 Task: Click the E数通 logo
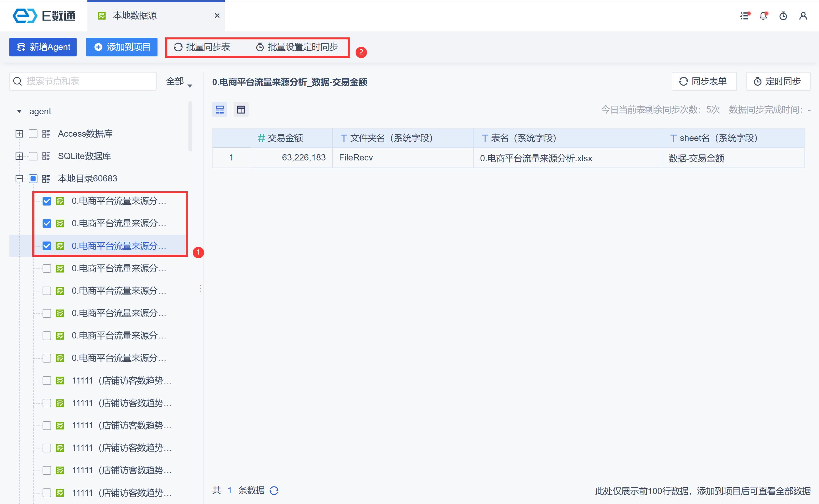44,16
